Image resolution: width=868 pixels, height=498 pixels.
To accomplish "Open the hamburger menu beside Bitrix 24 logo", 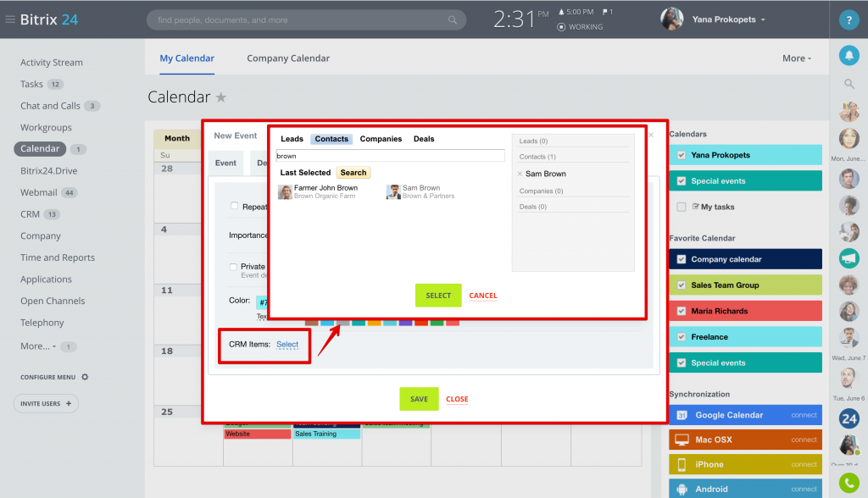I will 10,19.
